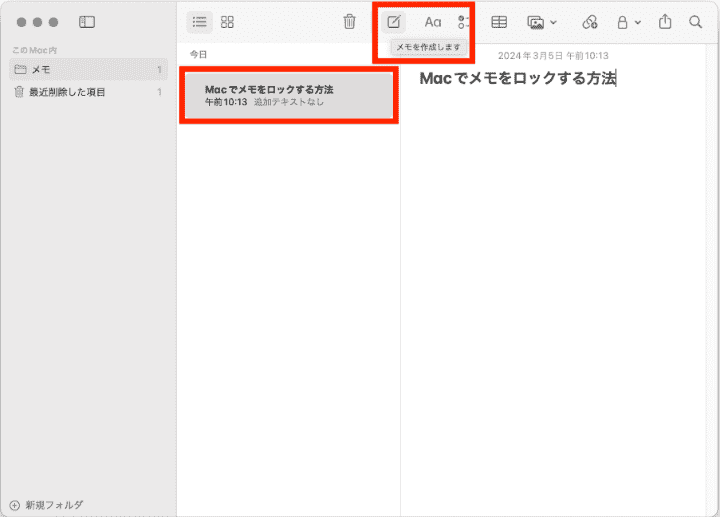Click the このMac内 sidebar header
This screenshot has width=720, height=517.
click(x=34, y=50)
